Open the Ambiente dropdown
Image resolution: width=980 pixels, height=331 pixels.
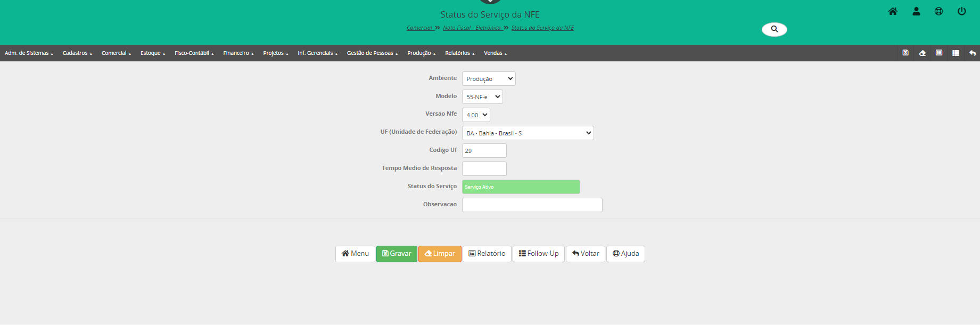[488, 79]
